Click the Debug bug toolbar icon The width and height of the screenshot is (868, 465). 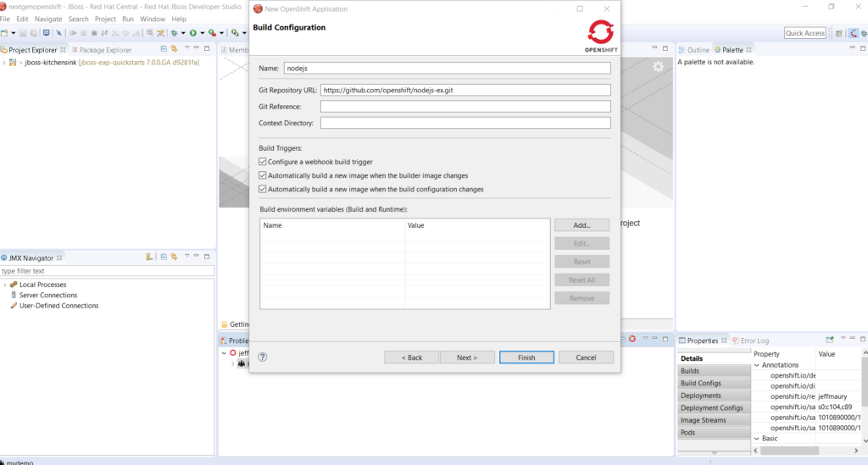coord(174,33)
